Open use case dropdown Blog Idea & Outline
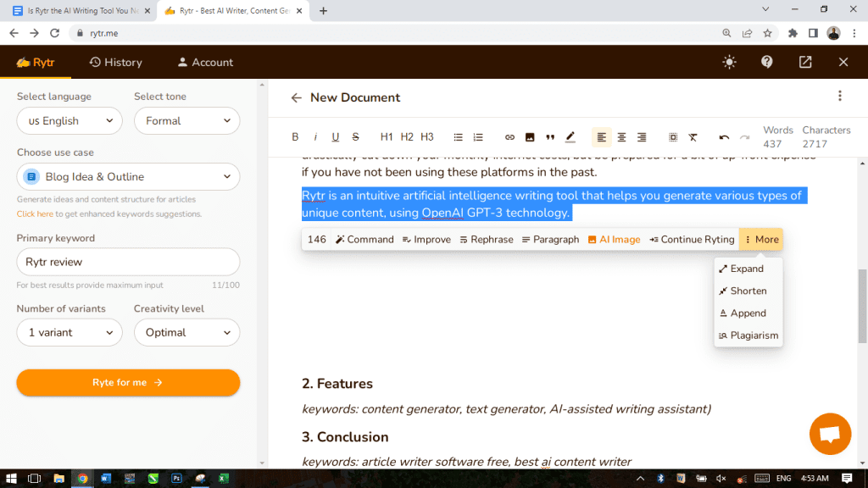 pyautogui.click(x=128, y=176)
